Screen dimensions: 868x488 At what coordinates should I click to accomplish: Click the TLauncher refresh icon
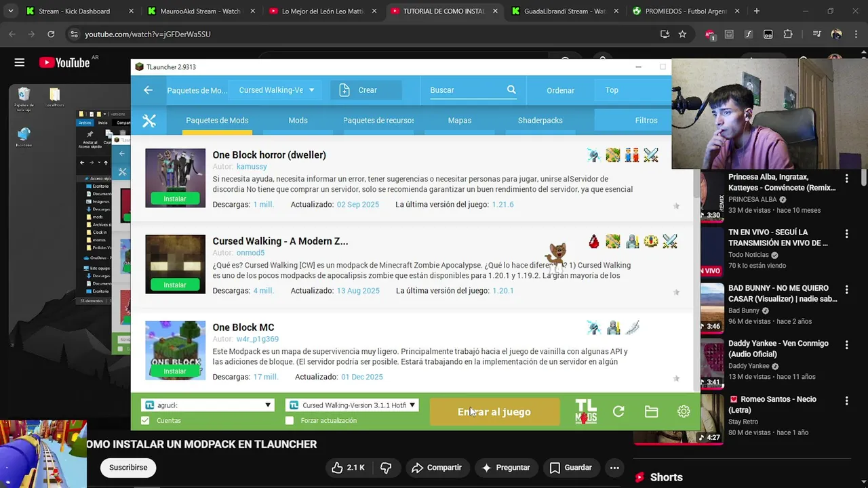coord(618,411)
